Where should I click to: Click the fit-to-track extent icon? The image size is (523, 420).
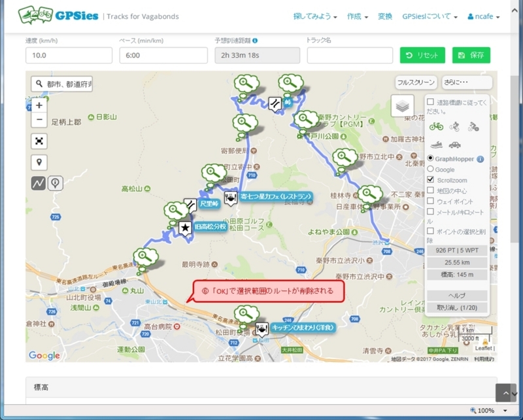pyautogui.click(x=39, y=141)
